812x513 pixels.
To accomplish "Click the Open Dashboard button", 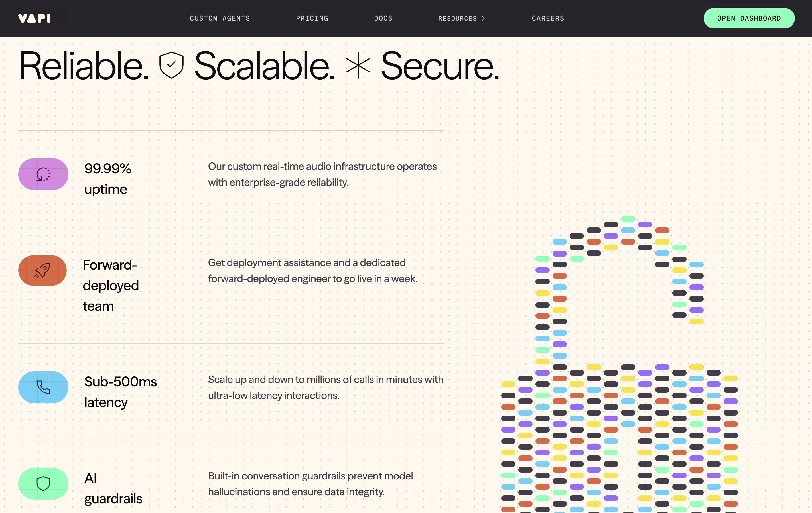I will pyautogui.click(x=749, y=18).
